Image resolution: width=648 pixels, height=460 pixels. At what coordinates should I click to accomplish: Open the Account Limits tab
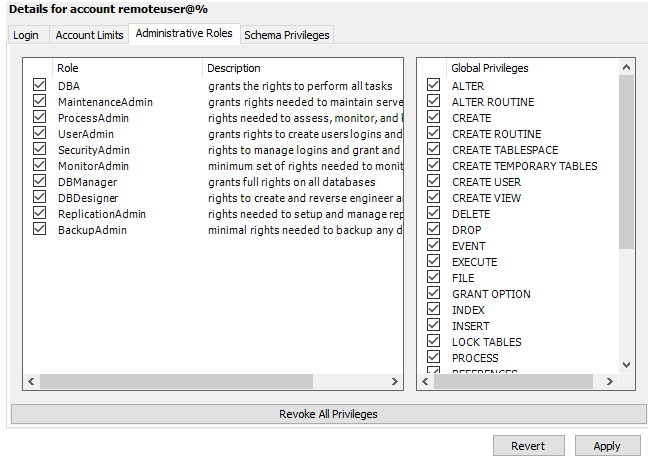click(x=90, y=35)
